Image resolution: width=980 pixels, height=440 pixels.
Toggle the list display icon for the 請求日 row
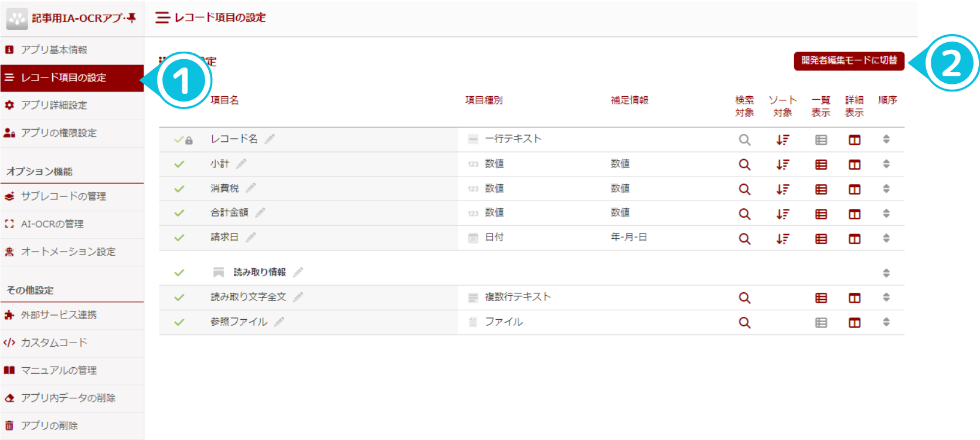[821, 238]
